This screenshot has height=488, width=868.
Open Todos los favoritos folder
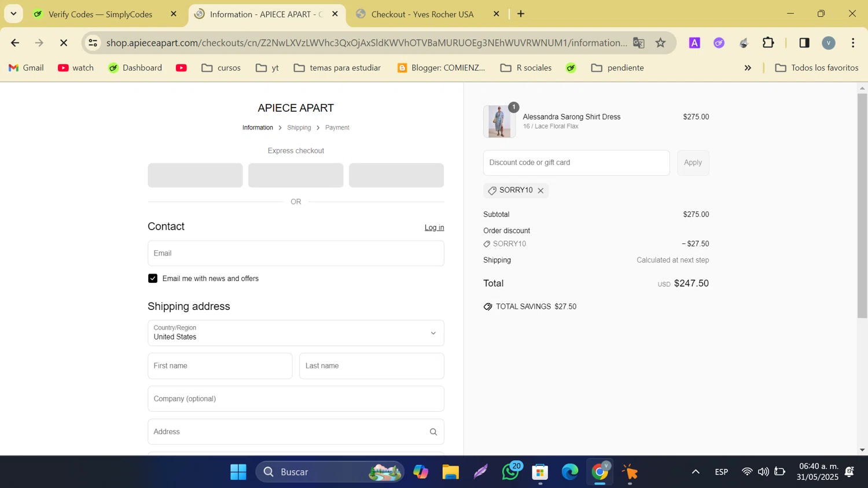coord(816,68)
